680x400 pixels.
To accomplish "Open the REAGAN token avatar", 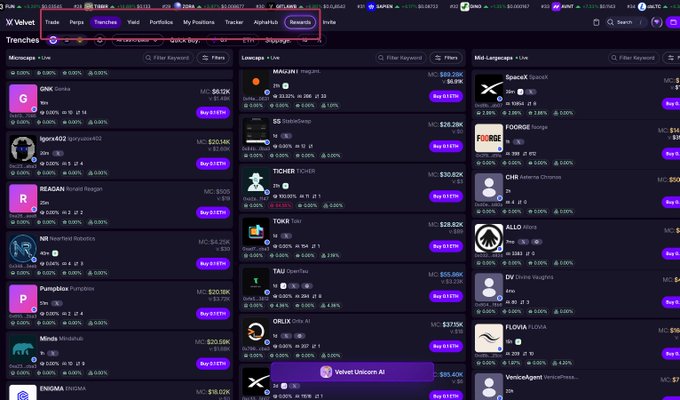I will [23, 198].
